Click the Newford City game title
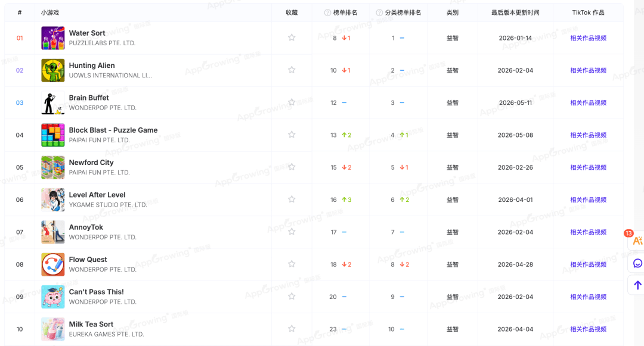Image resolution: width=644 pixels, height=346 pixels. [x=91, y=163]
